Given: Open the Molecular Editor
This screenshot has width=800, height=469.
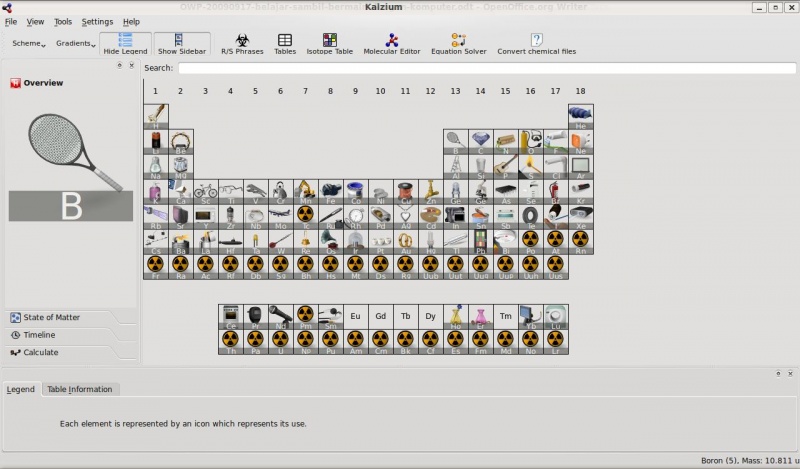Looking at the screenshot, I should click(x=391, y=44).
